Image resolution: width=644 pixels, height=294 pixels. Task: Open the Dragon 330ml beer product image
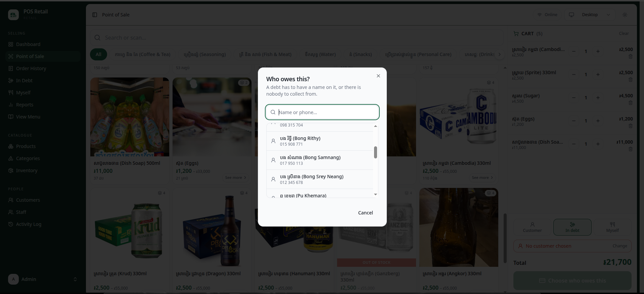click(x=212, y=228)
